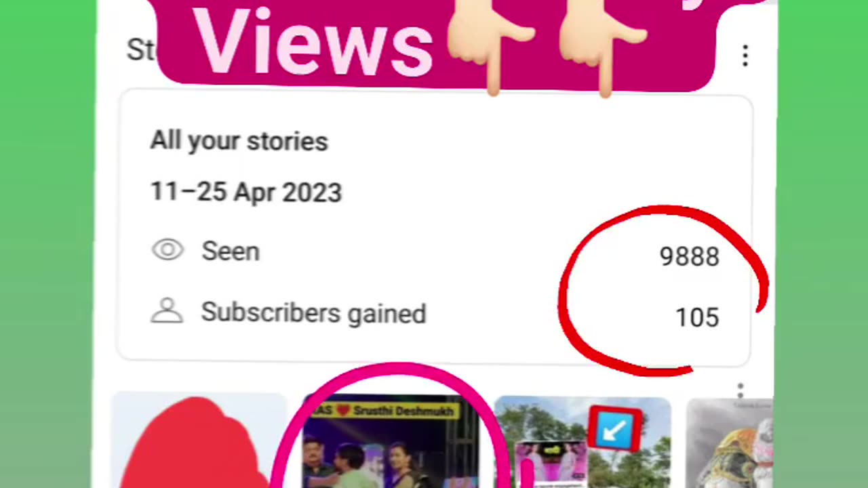
Task: Click the 105 subscribers gained value
Action: pos(697,317)
